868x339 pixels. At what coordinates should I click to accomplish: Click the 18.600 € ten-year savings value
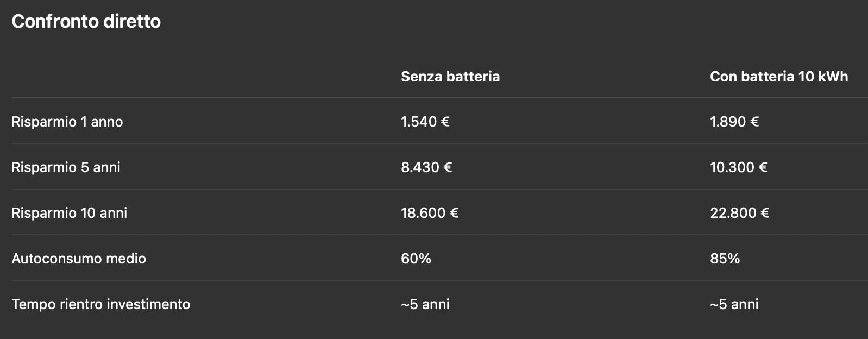(429, 213)
